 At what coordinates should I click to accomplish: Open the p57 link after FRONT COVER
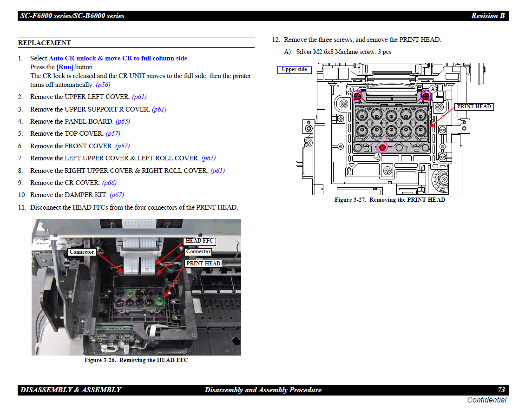pos(122,146)
